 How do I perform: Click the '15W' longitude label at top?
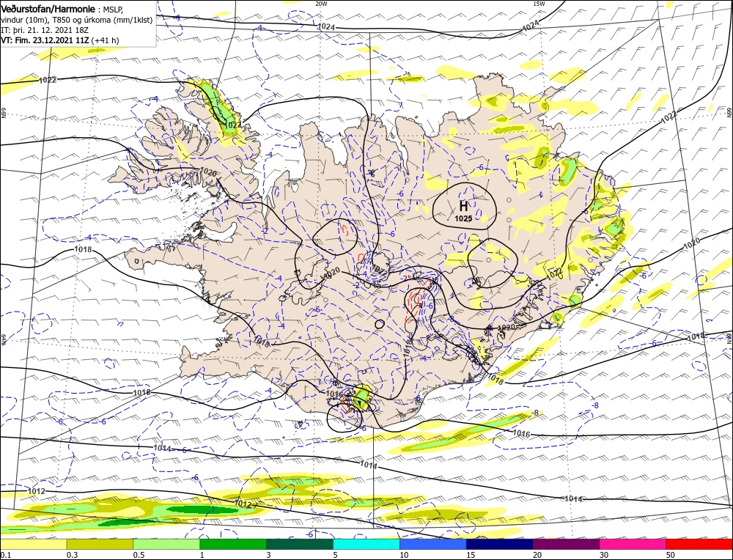coord(539,4)
